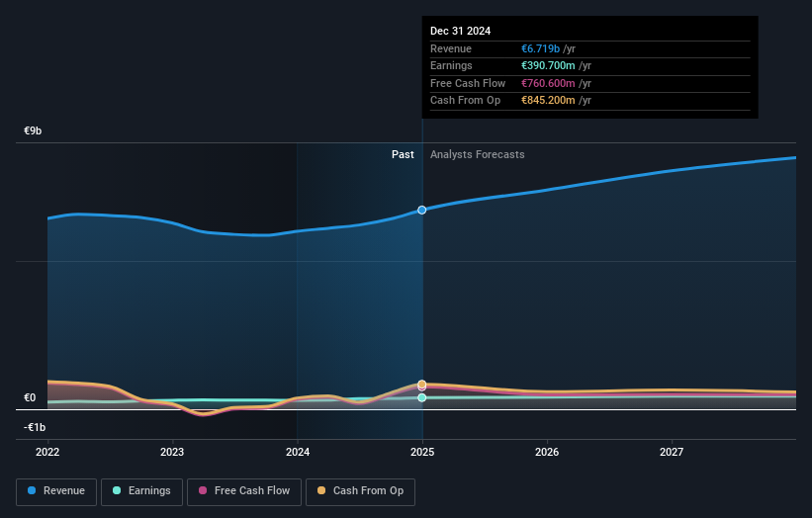Click the Dec 31 2024 tooltip date
Screen dimensions: 812x518
click(x=460, y=31)
